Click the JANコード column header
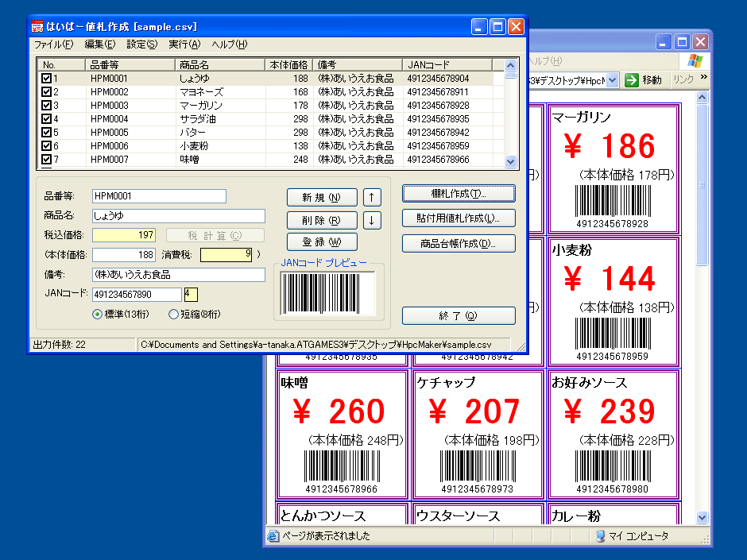Screen dimensions: 747x560 point(447,65)
